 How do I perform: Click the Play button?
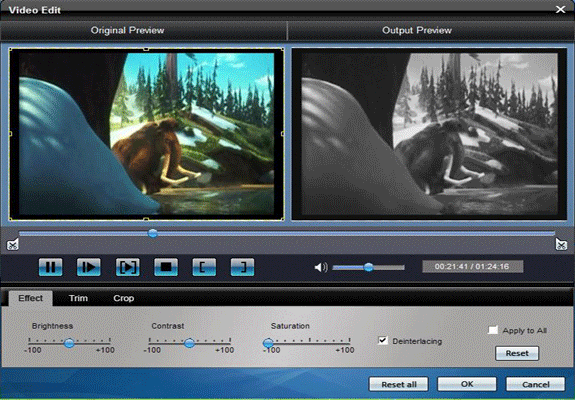point(89,267)
